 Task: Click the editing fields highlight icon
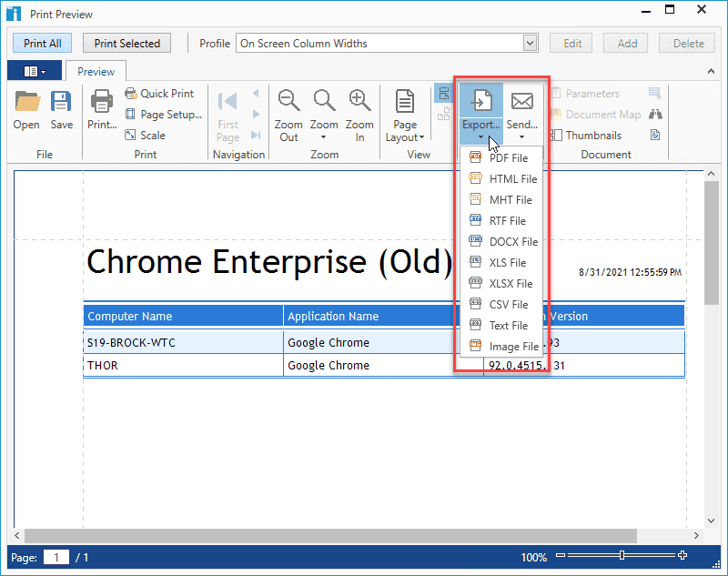[x=655, y=94]
